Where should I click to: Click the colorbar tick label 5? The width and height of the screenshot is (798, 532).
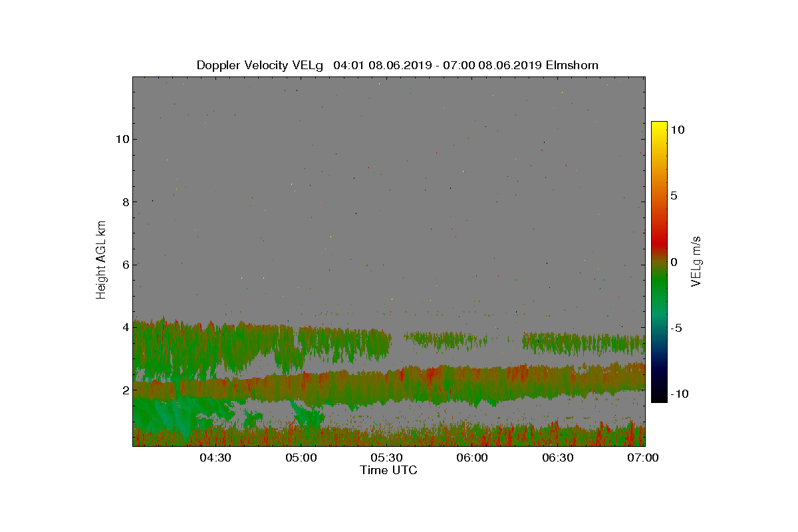(x=674, y=196)
